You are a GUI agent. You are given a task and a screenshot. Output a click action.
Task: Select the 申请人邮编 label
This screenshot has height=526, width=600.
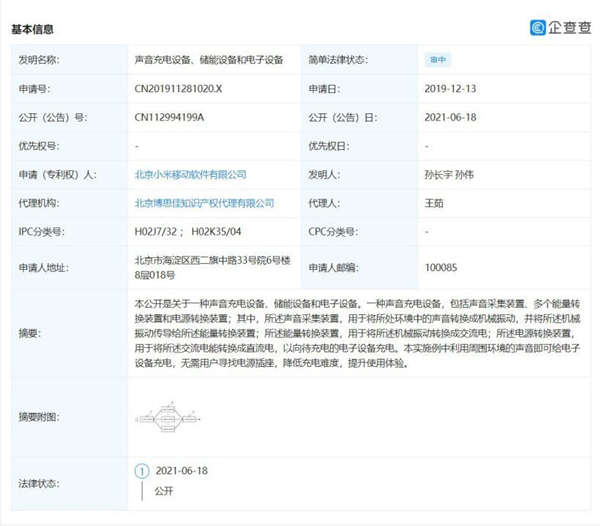point(333,267)
